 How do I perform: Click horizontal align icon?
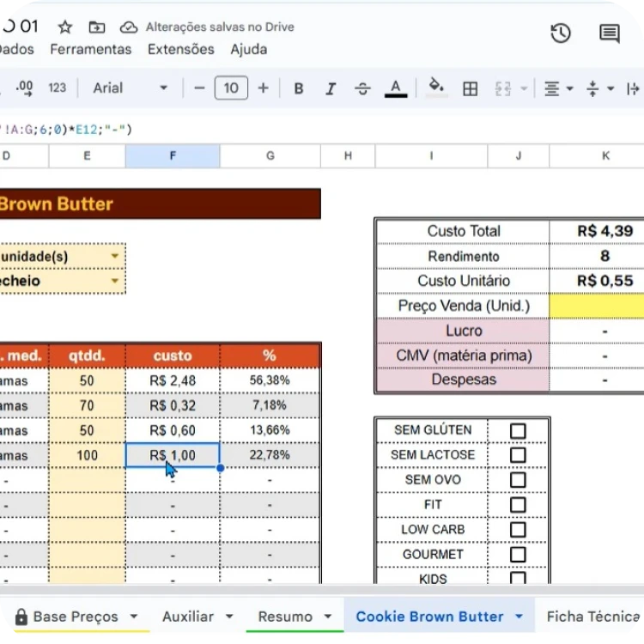point(551,88)
